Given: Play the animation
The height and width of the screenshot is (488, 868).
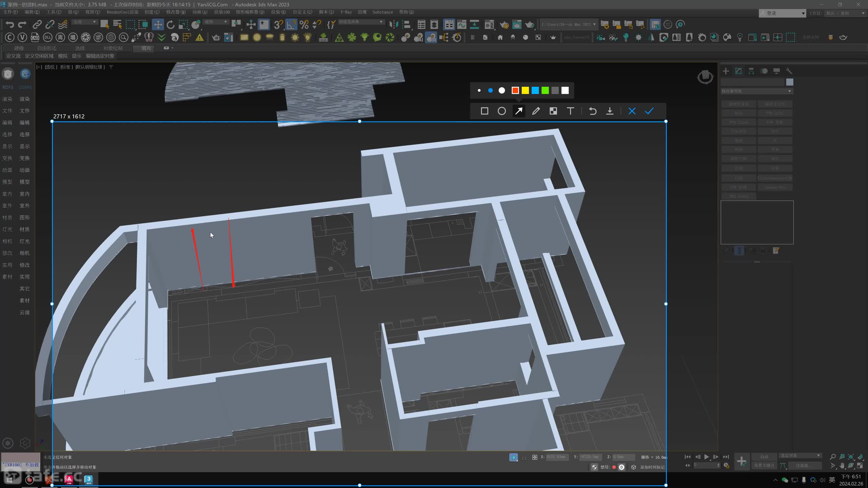Looking at the screenshot, I should pyautogui.click(x=707, y=457).
